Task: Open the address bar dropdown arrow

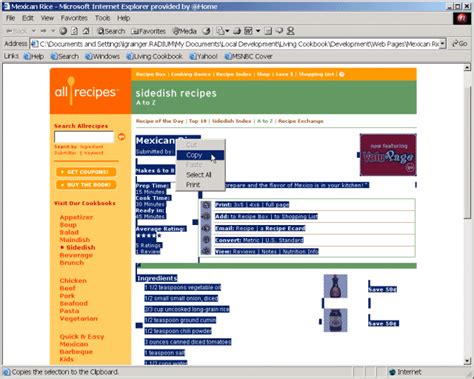Action: [442, 44]
